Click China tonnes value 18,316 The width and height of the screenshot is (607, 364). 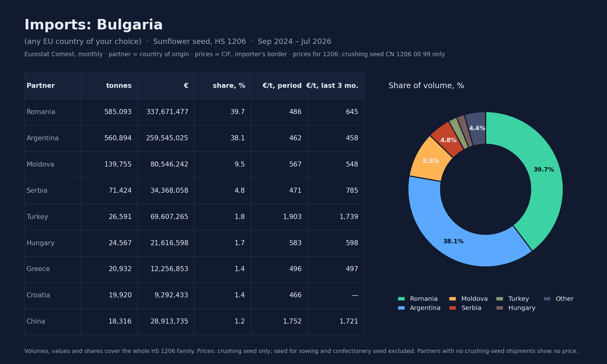[x=120, y=322]
